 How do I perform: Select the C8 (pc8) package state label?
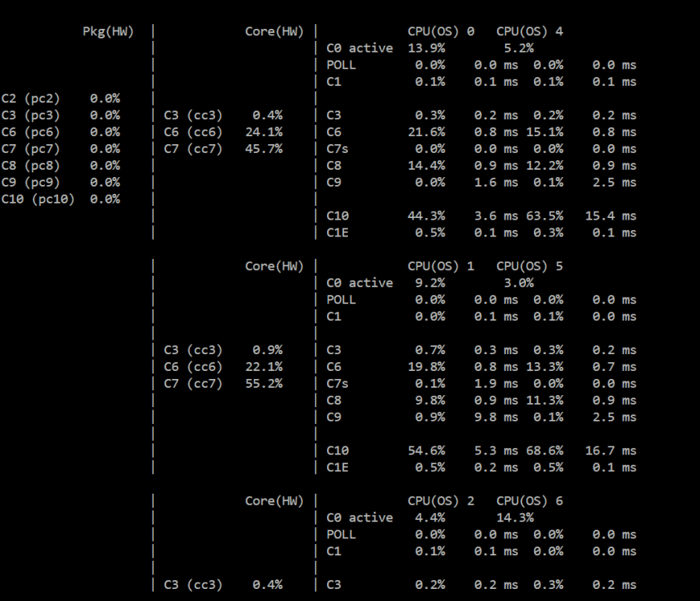[x=30, y=166]
